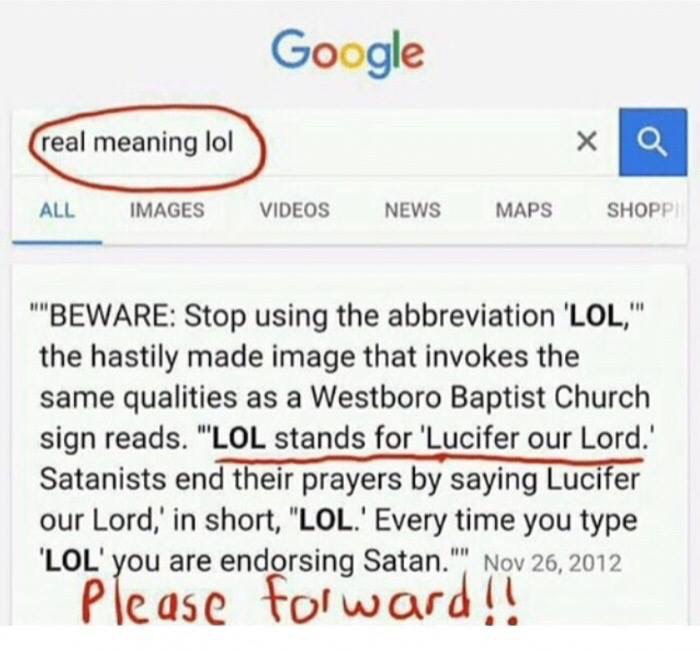The image size is (700, 650).
Task: Click the Nov 26, 2012 date
Action: pos(553,563)
